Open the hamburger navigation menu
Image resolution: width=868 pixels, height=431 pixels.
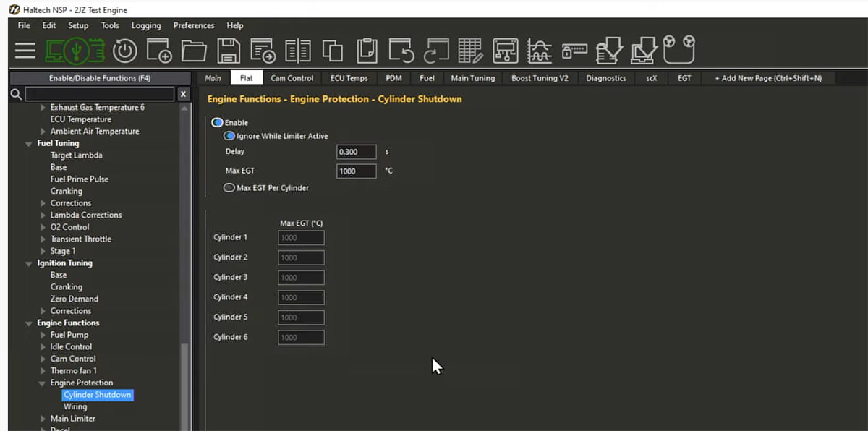point(25,51)
